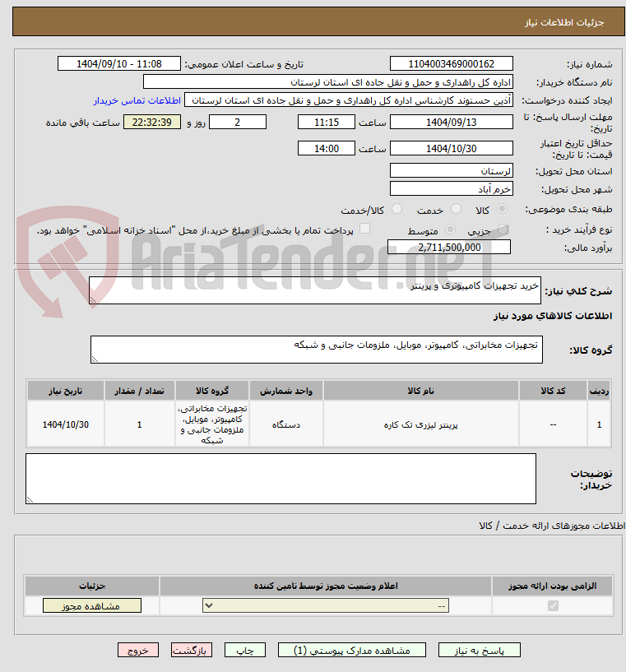Click the چاپ print button
This screenshot has height=672, width=626.
pos(244,650)
